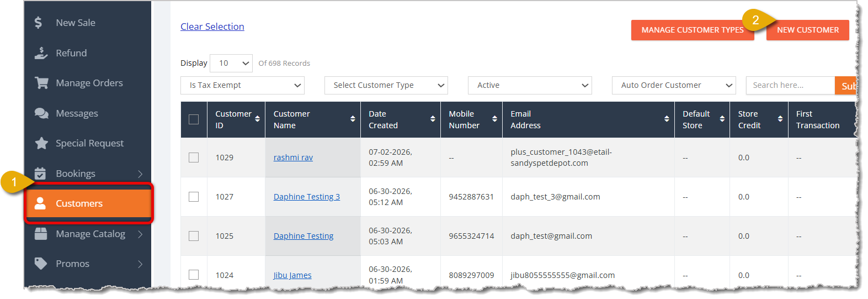Open customer Daphine Testing 3
Screen dimensions: 868x299
tap(307, 197)
